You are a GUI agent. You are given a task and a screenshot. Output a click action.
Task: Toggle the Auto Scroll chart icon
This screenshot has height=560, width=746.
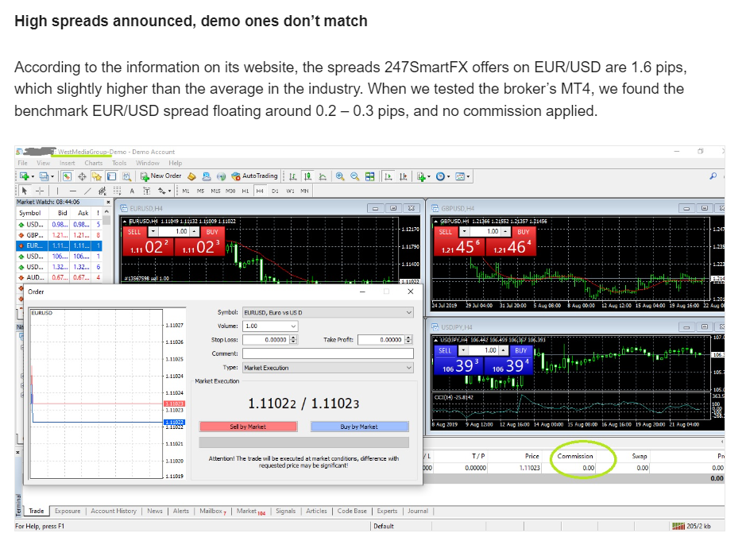(x=388, y=176)
